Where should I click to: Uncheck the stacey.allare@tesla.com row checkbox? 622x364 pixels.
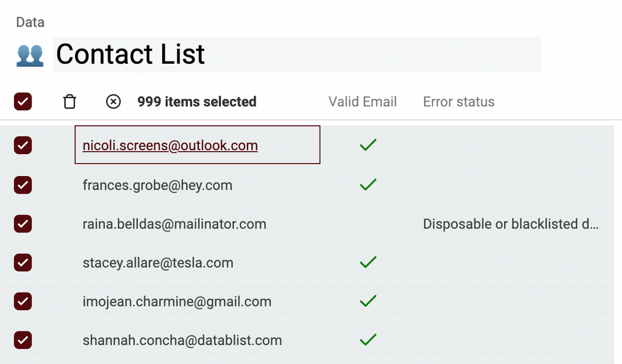pos(23,263)
